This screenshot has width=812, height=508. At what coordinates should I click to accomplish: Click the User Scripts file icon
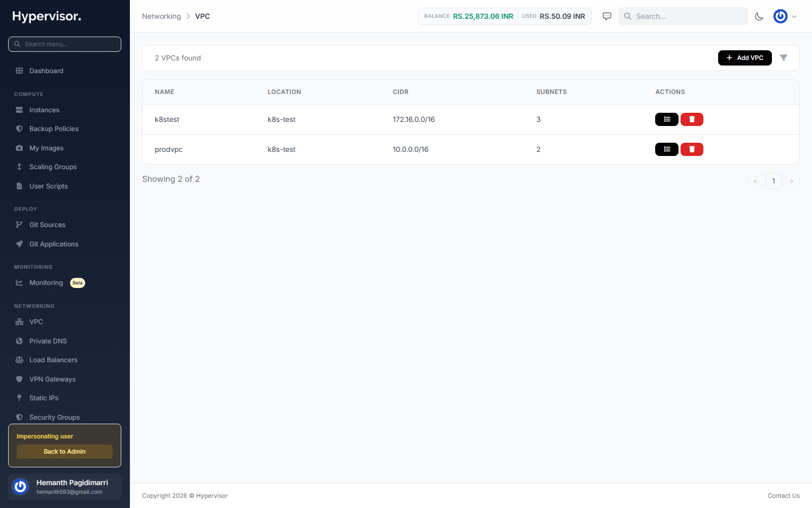click(x=19, y=186)
